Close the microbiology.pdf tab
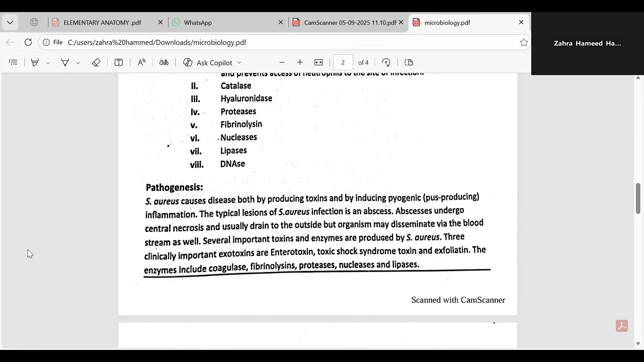644x362 pixels. [521, 22]
